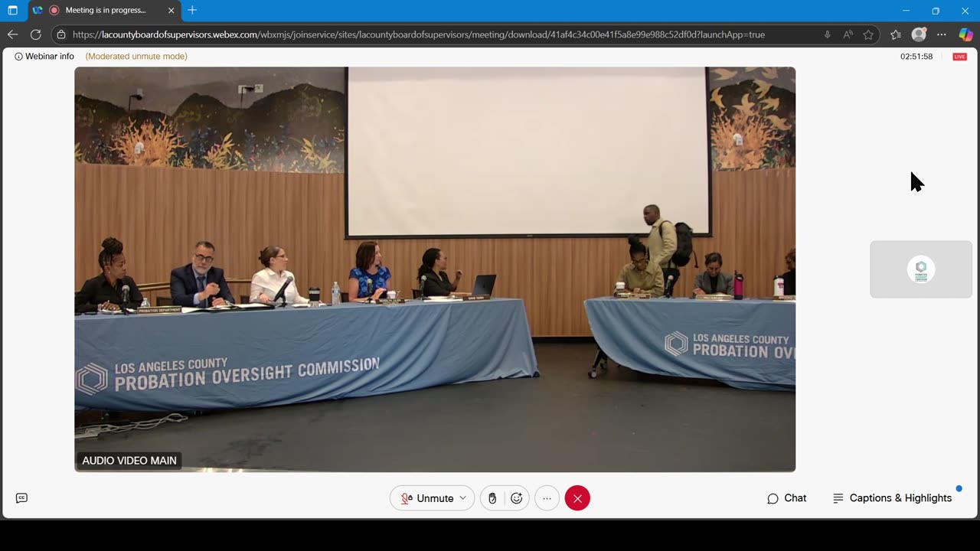Close the Meeting is in progress tab
The width and height of the screenshot is (980, 551).
tap(171, 11)
